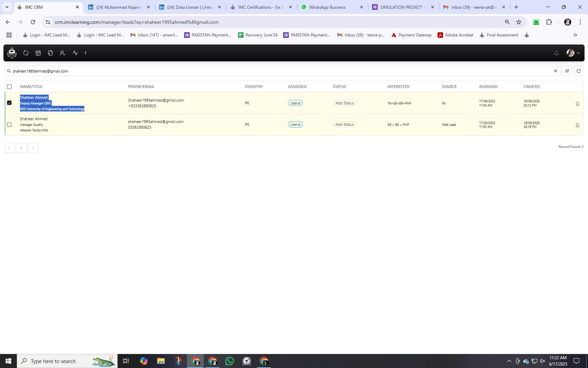Screen dimensions: 588x368
Task: Go to previous page in pagination
Action: point(9,148)
